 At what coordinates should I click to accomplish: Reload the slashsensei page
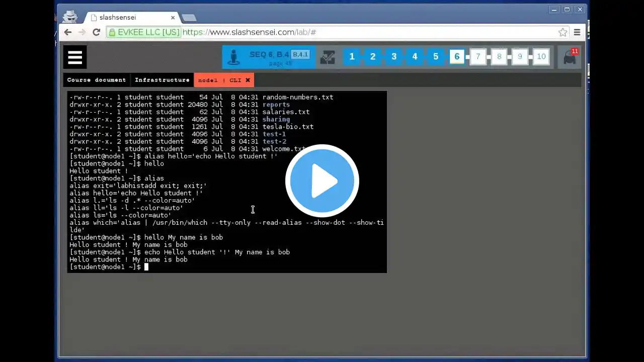[x=97, y=32]
